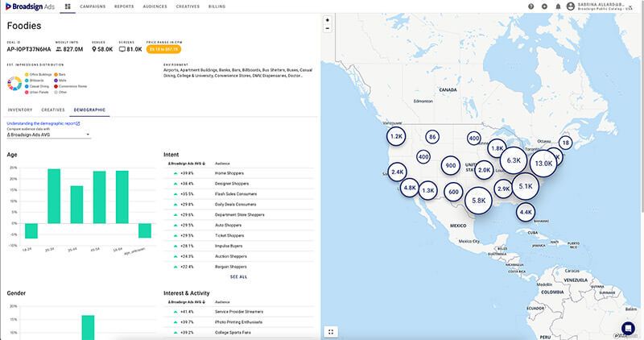Open the Campaigns menu
The height and width of the screenshot is (340, 644).
pos(93,6)
